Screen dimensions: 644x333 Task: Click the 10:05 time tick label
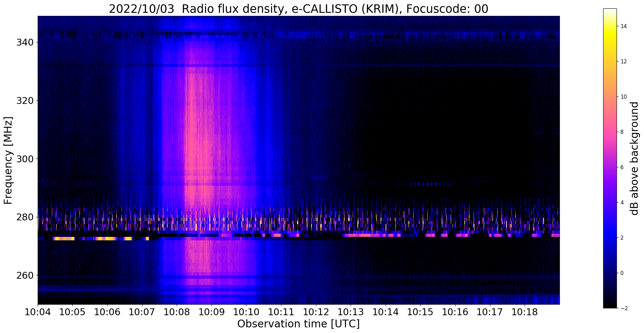(x=73, y=312)
